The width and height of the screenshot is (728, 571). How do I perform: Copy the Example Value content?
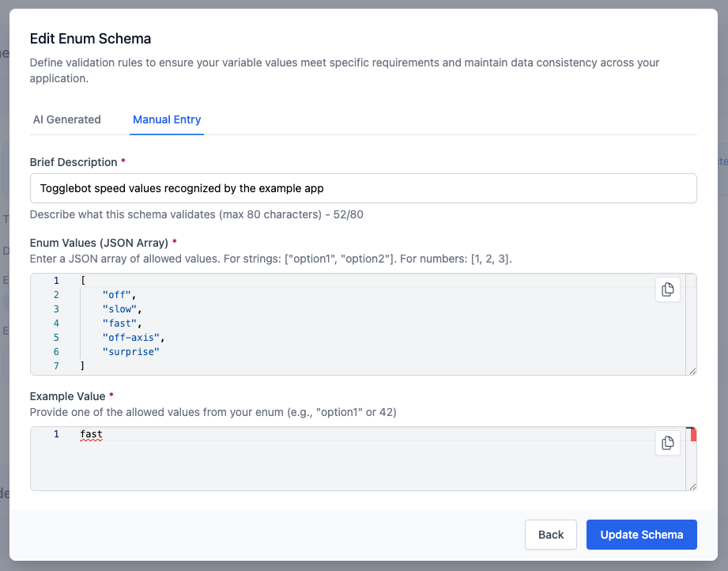(668, 443)
